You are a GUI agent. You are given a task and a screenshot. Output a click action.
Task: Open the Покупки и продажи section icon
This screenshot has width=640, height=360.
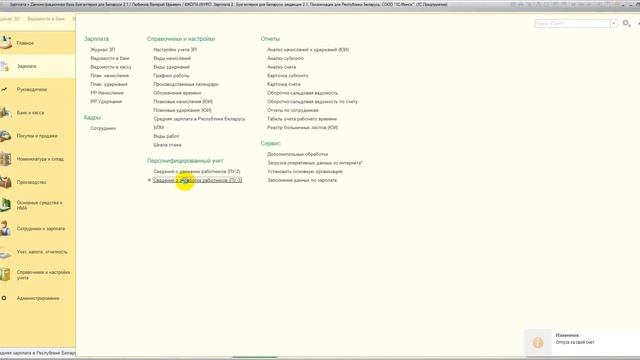5,136
